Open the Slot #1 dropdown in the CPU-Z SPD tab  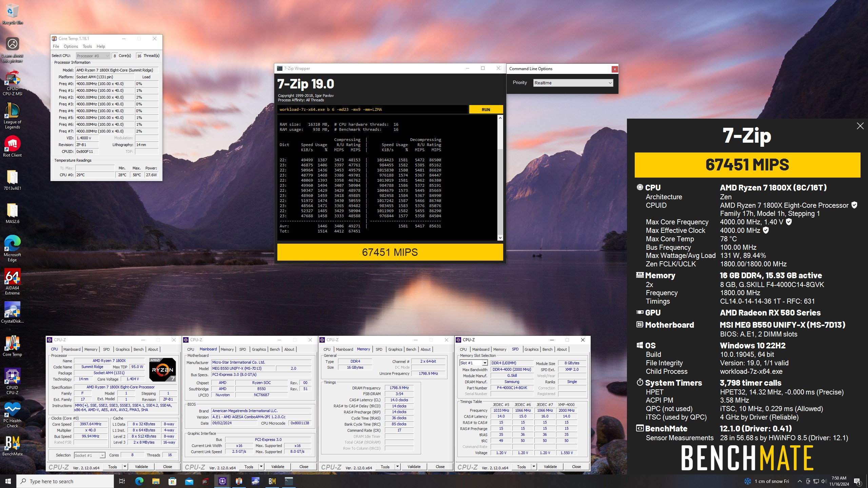click(473, 363)
